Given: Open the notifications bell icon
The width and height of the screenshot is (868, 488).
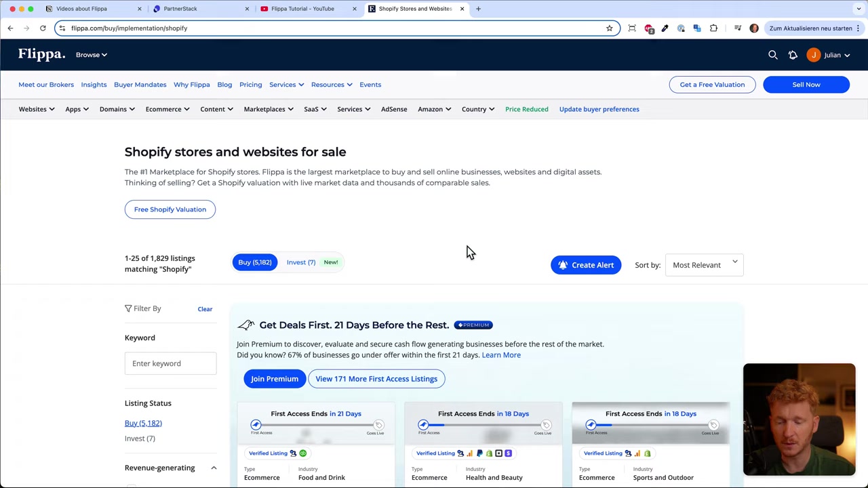Looking at the screenshot, I should pos(793,55).
